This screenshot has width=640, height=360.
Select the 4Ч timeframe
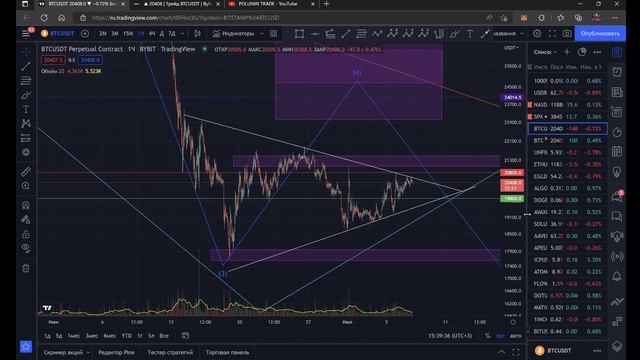(x=152, y=33)
